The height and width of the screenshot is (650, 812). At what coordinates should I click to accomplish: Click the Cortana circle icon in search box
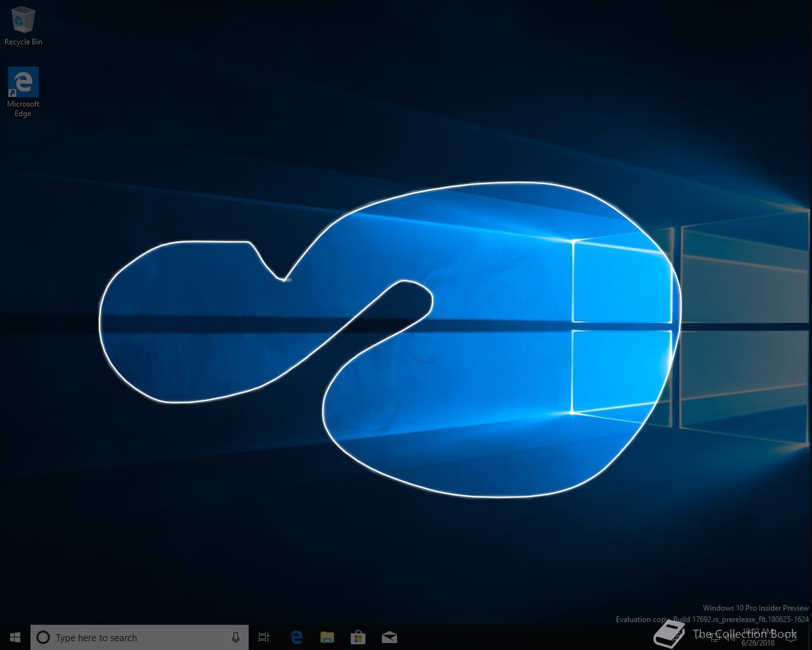tap(43, 637)
